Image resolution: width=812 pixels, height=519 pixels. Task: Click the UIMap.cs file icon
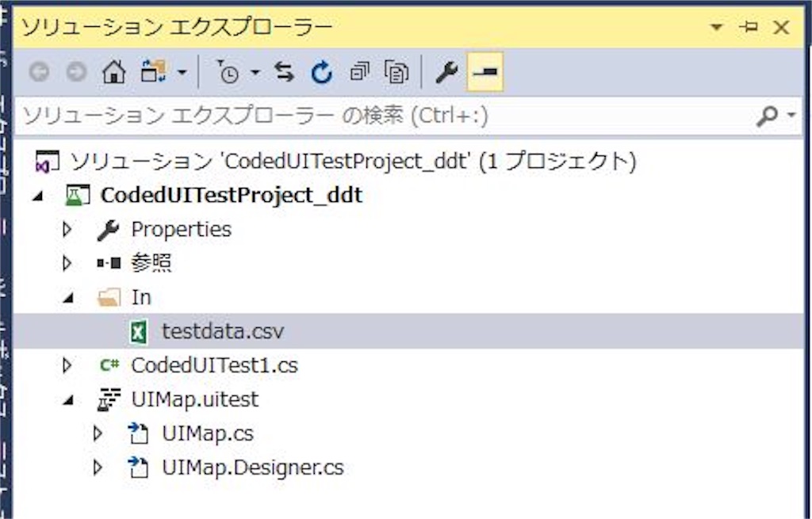(138, 433)
